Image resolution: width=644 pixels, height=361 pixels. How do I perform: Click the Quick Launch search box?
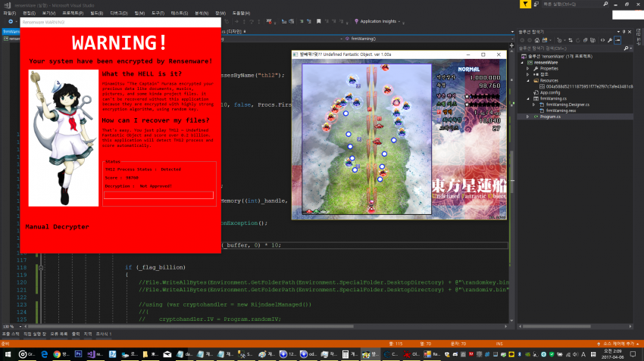[x=575, y=4]
